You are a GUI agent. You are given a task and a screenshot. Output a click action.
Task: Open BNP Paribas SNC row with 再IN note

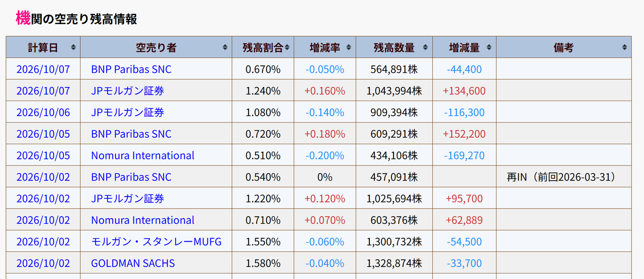click(131, 177)
